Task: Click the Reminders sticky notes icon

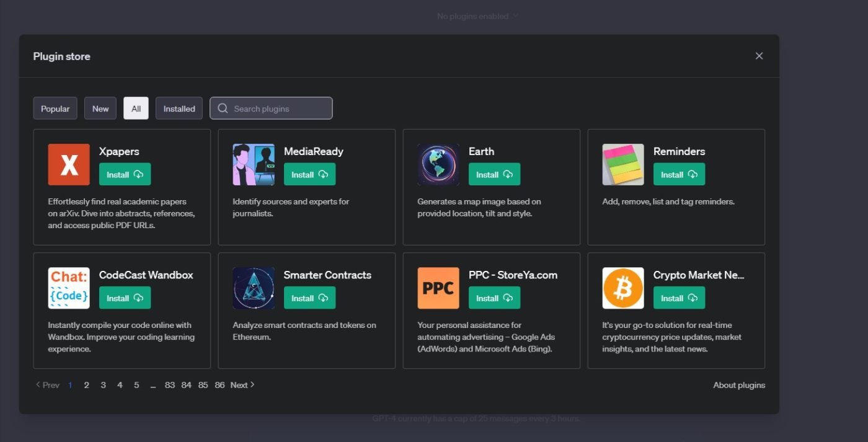Action: pos(623,164)
